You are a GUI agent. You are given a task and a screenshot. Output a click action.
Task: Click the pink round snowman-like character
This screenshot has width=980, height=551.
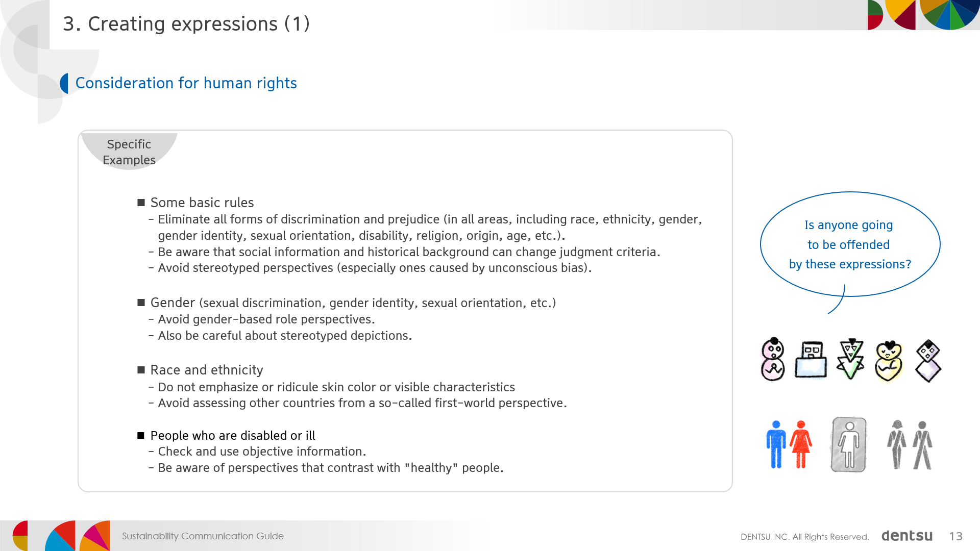[x=773, y=359]
